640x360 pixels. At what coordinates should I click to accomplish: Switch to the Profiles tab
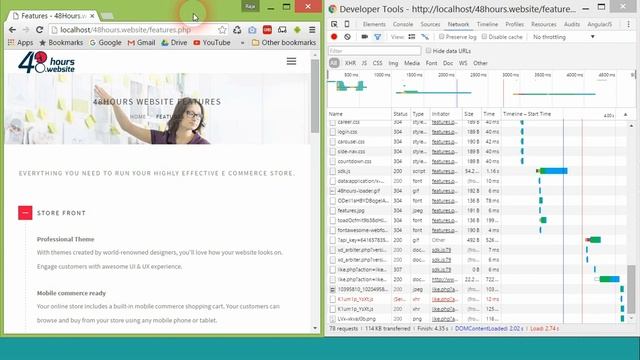(514, 24)
